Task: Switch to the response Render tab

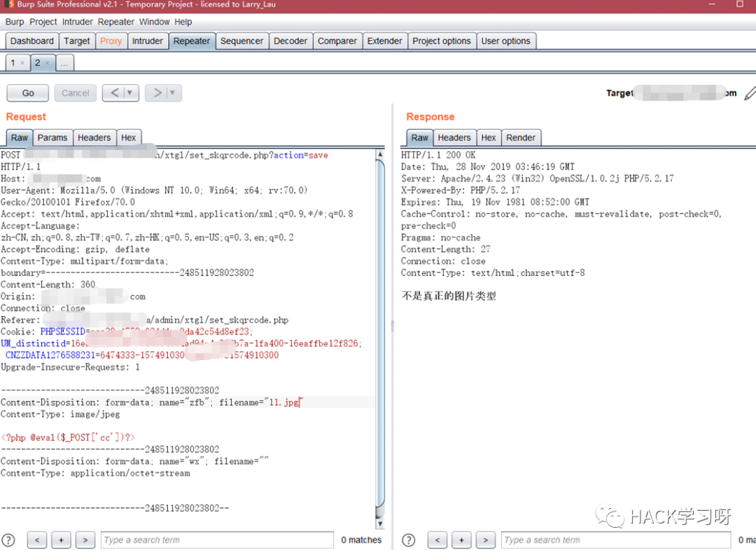Action: click(521, 137)
